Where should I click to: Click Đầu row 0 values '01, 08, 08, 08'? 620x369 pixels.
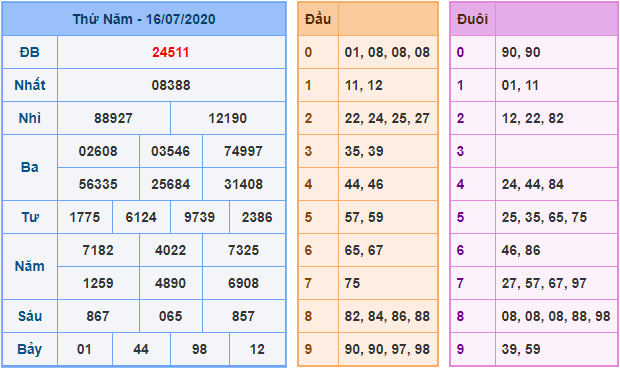[x=387, y=52]
